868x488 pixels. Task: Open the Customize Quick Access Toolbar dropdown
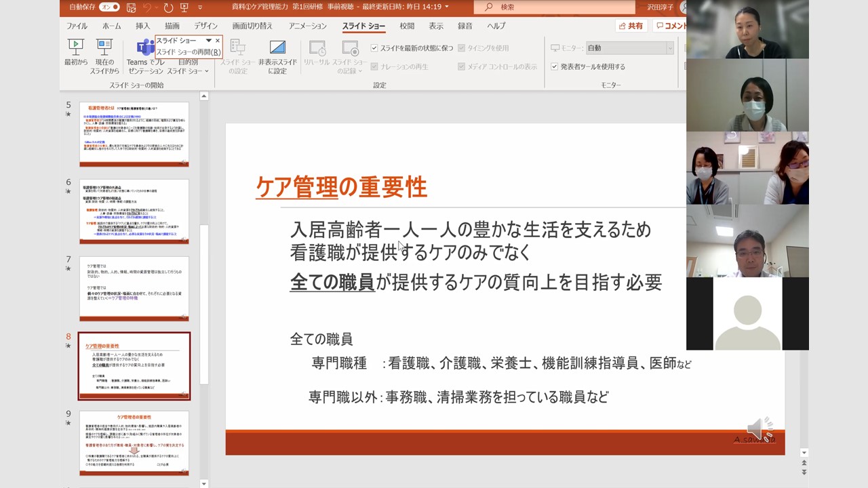(x=200, y=7)
